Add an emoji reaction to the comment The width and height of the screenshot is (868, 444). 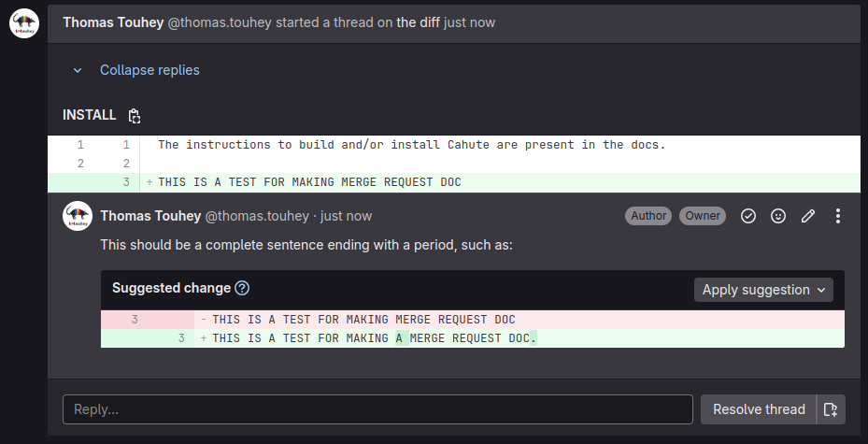[x=778, y=216]
